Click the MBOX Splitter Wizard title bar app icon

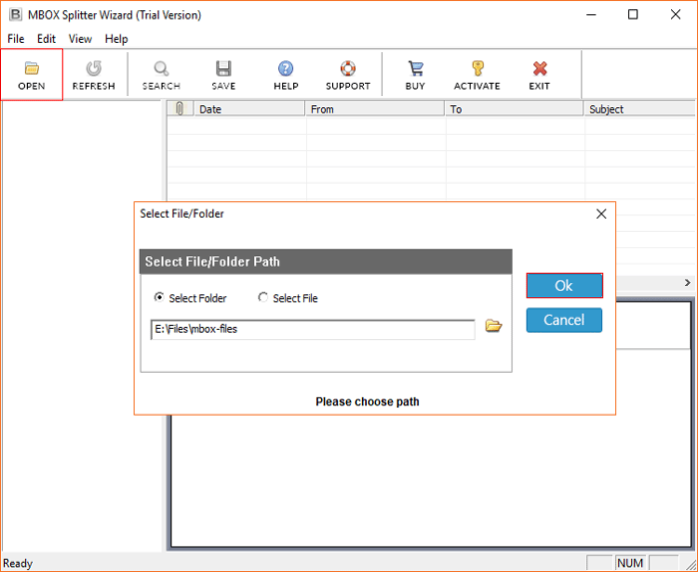[x=15, y=15]
